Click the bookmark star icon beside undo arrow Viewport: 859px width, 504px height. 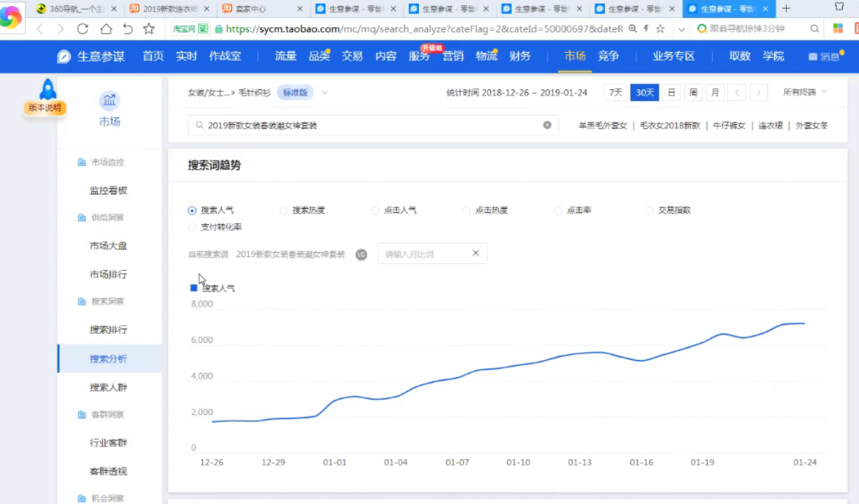148,29
